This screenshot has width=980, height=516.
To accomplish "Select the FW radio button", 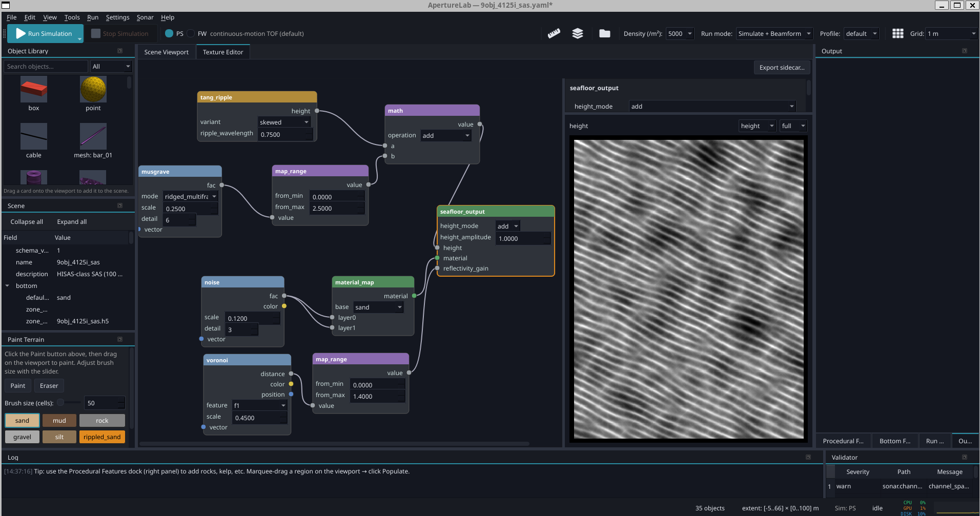I will 191,34.
